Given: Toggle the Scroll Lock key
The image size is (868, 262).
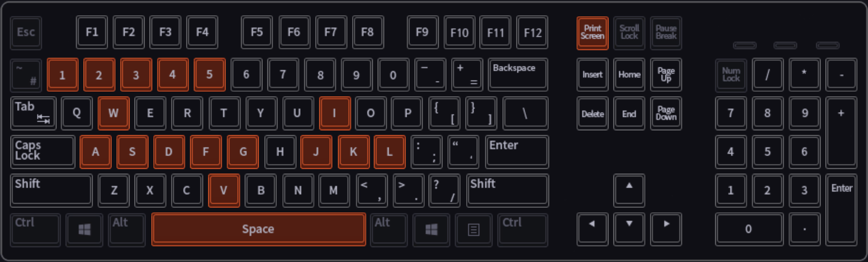Looking at the screenshot, I should [x=629, y=32].
